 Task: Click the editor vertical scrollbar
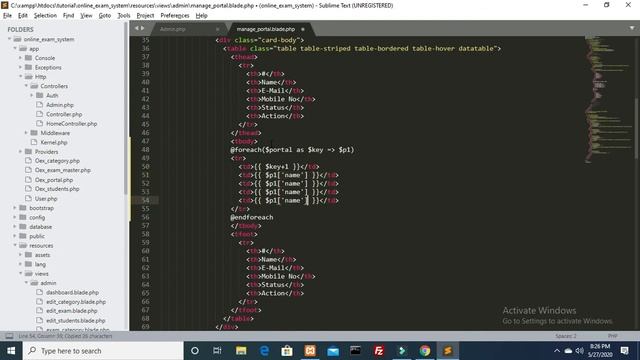click(636, 129)
